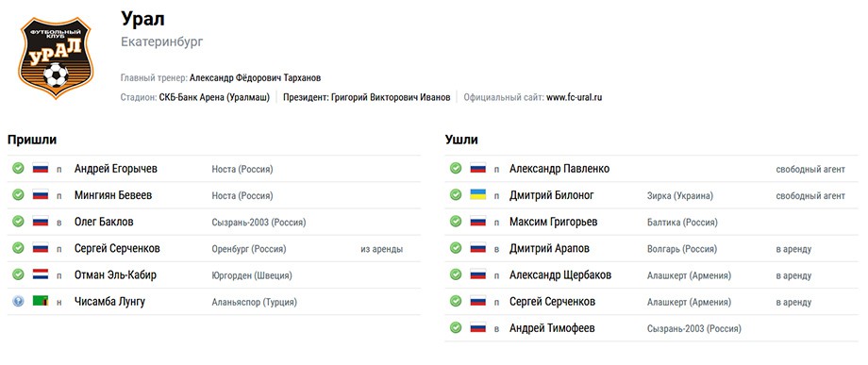868x365 pixels.
Task: Open player Сергей Серченков in the Пришли list
Action: (x=117, y=249)
